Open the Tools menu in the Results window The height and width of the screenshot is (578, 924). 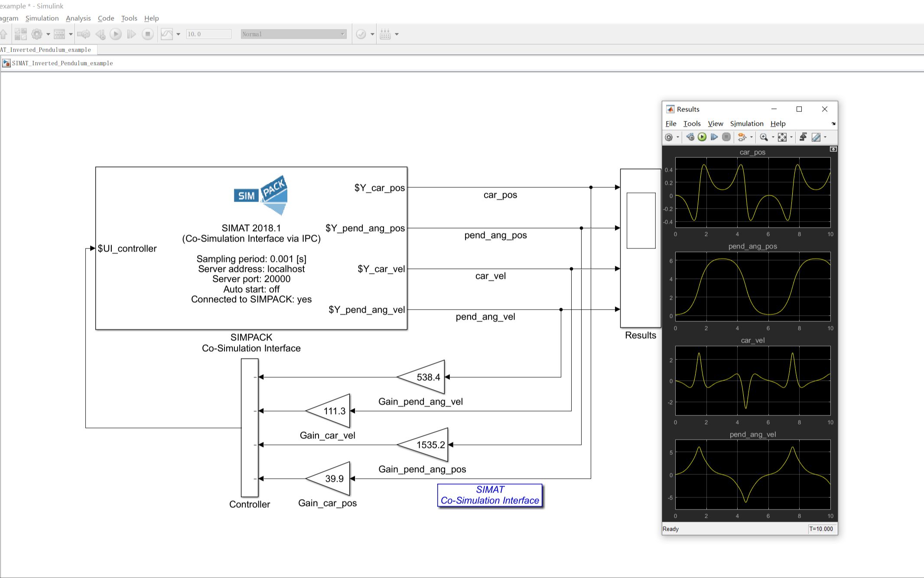(692, 124)
